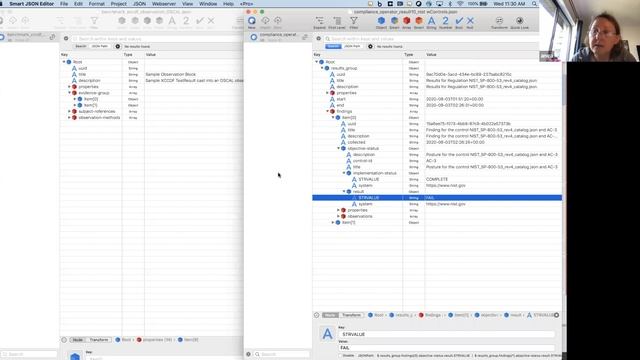Click the result breadcrumb in path bar
640x360 pixels.
(x=513, y=315)
